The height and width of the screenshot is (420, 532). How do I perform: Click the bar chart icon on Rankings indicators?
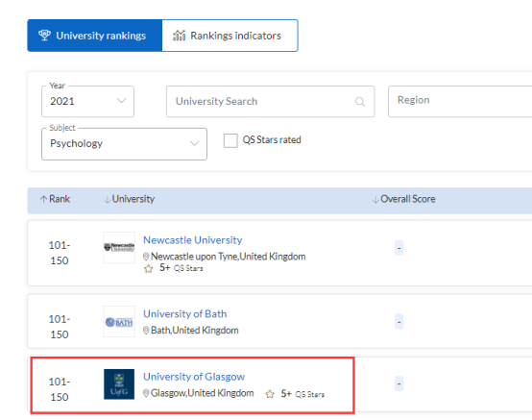click(x=180, y=35)
